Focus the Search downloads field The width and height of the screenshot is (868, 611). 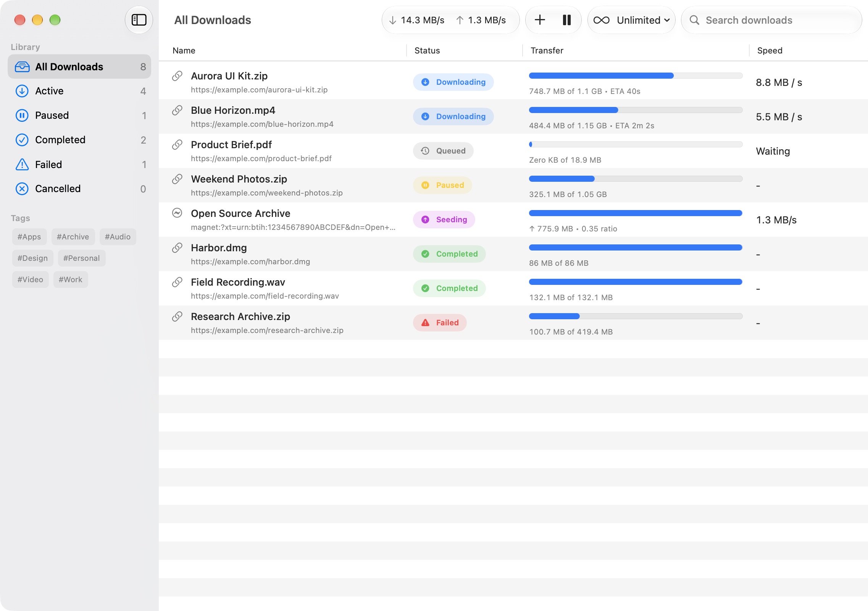pyautogui.click(x=771, y=20)
